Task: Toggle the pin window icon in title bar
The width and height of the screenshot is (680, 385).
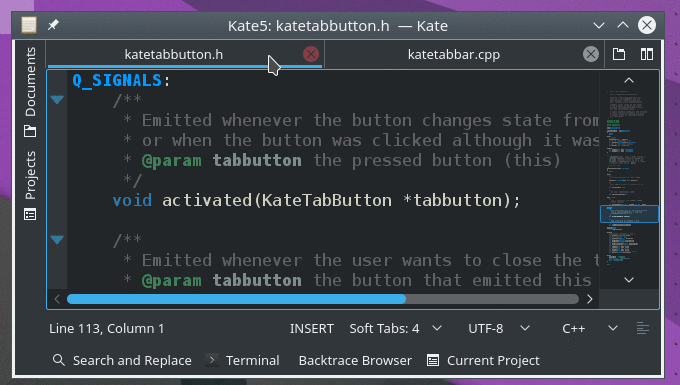Action: coord(53,25)
